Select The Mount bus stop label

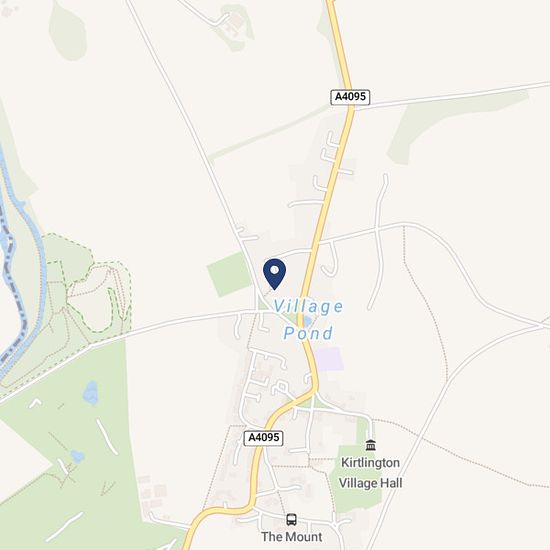291,537
